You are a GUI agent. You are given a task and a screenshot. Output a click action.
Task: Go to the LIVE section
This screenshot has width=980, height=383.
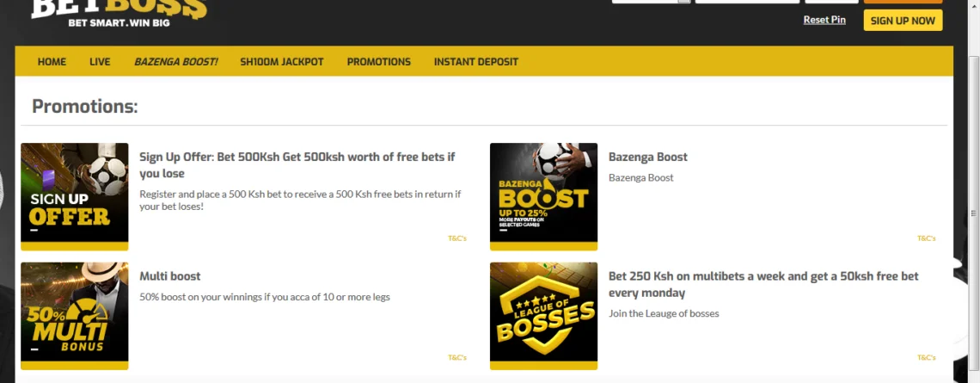[x=100, y=62]
